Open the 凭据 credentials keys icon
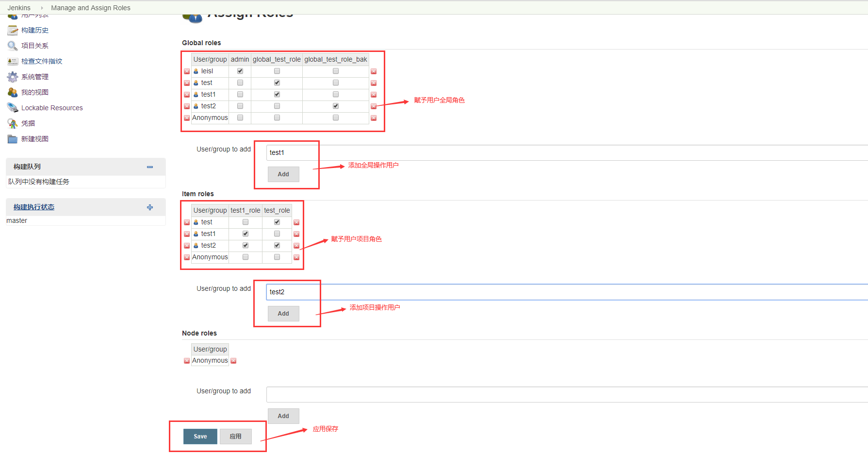The image size is (868, 454). tap(13, 123)
